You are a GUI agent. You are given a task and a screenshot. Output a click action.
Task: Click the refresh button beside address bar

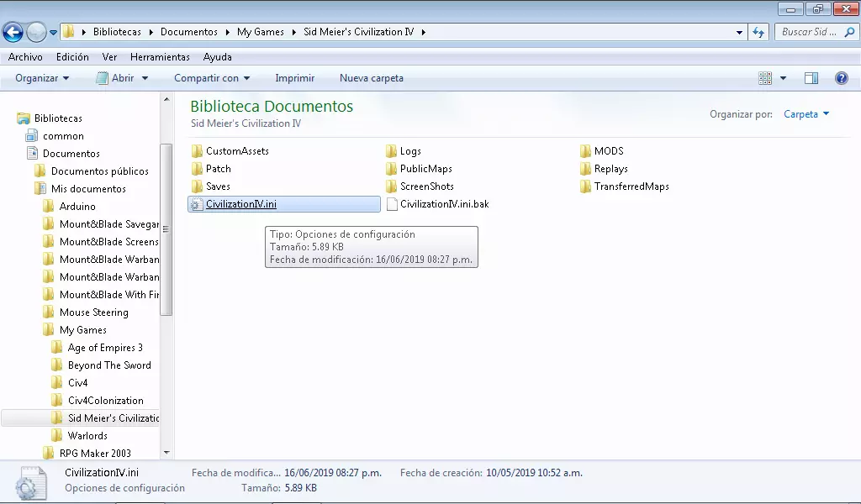click(x=758, y=33)
